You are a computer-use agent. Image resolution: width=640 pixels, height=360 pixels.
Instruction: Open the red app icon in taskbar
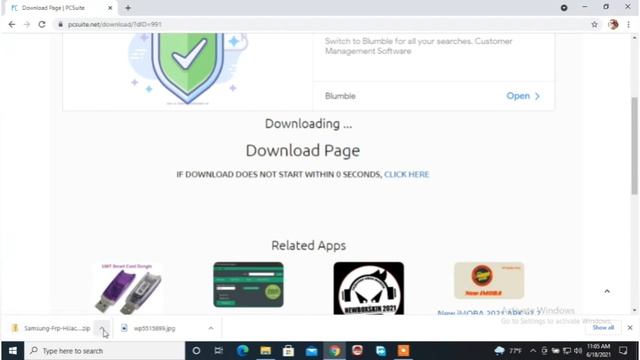pyautogui.click(x=358, y=351)
